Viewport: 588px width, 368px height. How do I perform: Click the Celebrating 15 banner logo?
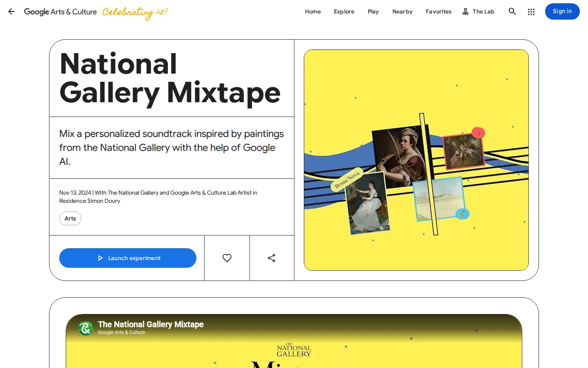coord(134,12)
